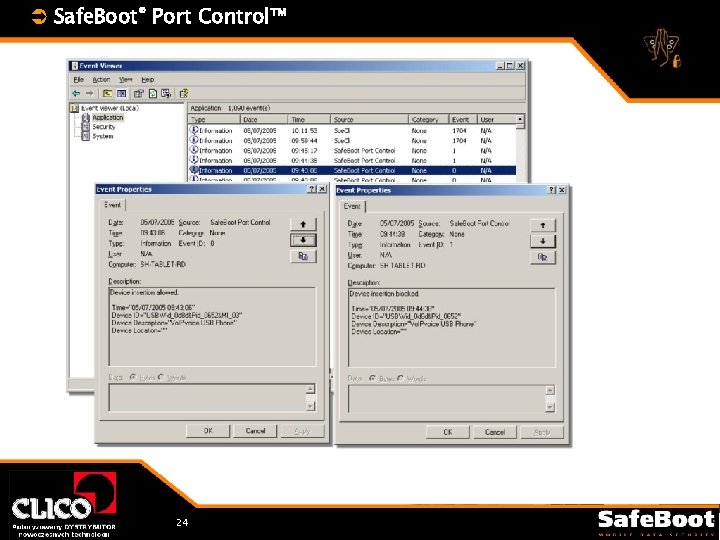Copy event details in 'insertion blocked' dialog

[543, 257]
